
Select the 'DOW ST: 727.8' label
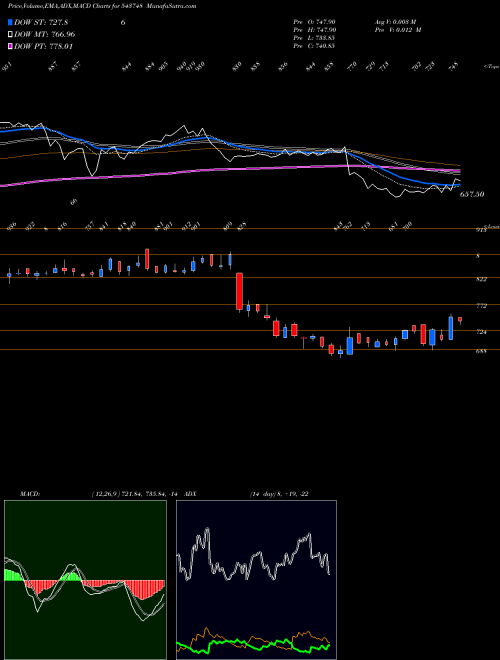(x=41, y=22)
